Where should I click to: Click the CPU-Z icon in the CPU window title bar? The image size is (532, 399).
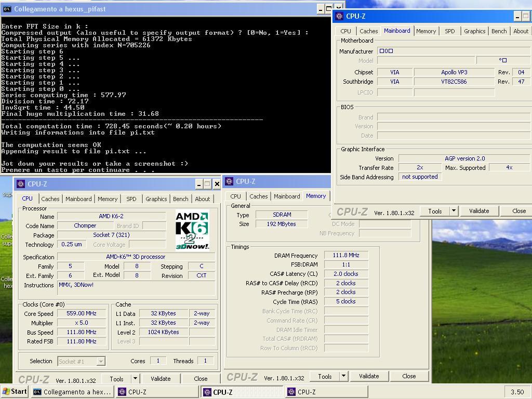(x=21, y=184)
